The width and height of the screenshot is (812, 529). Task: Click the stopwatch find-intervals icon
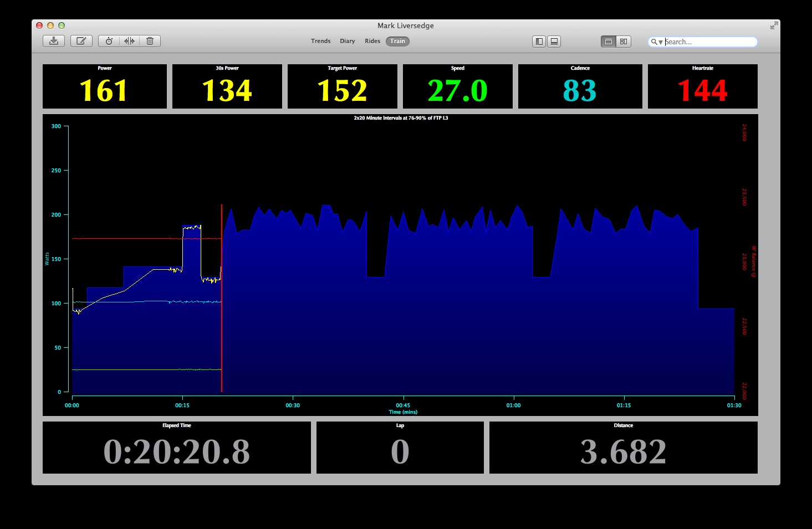tap(109, 41)
